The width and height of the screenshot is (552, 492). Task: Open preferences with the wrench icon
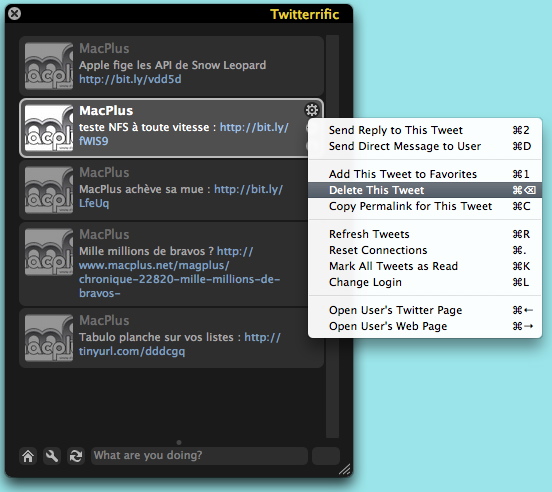coord(52,456)
